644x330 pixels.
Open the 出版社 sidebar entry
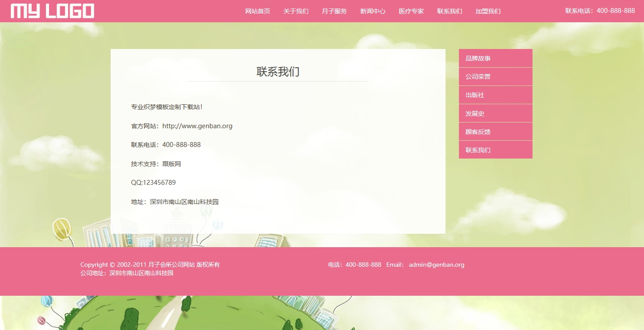tap(495, 95)
